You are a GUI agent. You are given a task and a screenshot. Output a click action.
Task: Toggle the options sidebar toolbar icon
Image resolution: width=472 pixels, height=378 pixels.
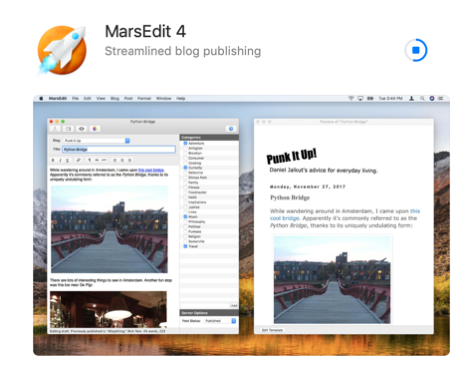tap(68, 129)
